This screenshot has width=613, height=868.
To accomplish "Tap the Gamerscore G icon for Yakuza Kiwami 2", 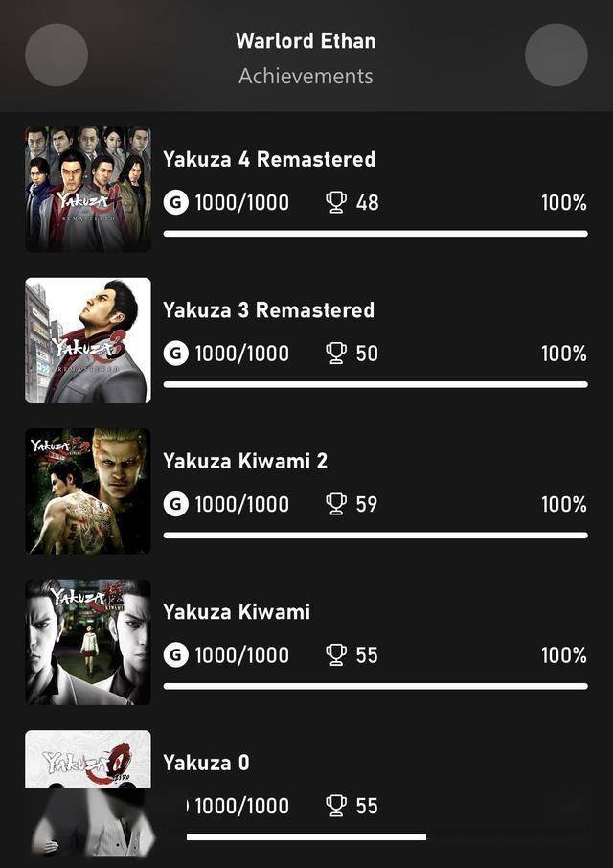I will pos(176,504).
